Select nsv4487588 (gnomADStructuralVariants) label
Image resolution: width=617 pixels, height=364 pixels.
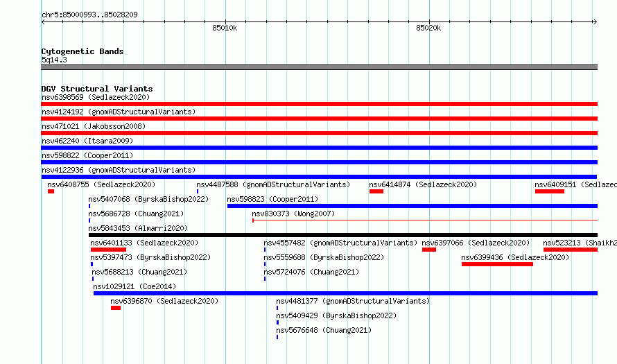tap(273, 184)
